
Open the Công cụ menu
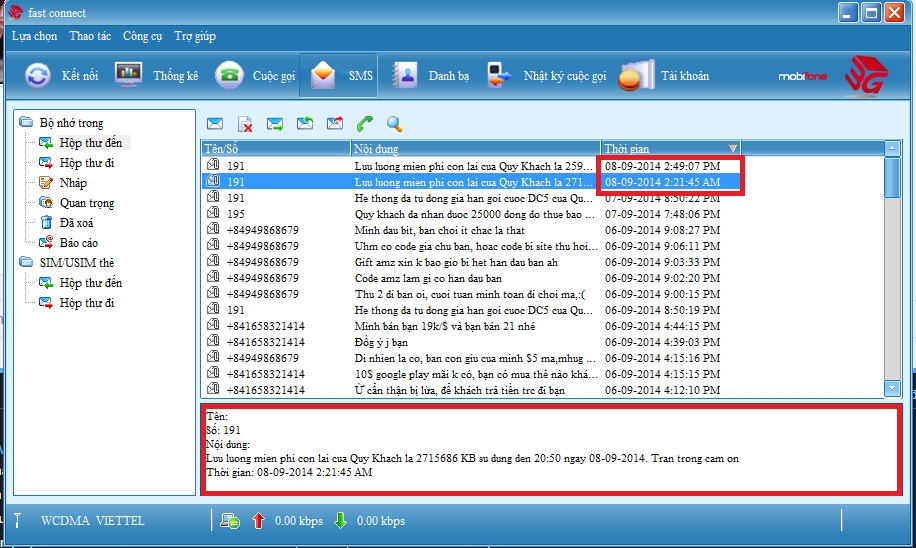point(142,36)
